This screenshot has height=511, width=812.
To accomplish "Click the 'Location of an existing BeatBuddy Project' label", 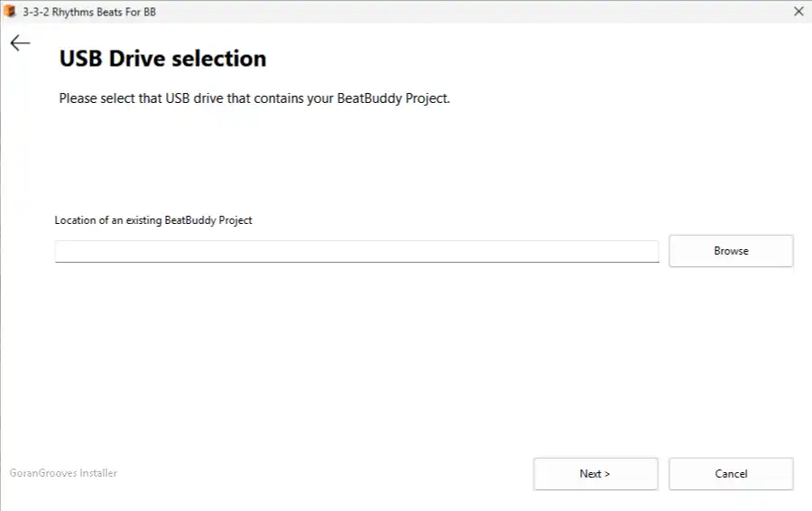I will point(153,220).
